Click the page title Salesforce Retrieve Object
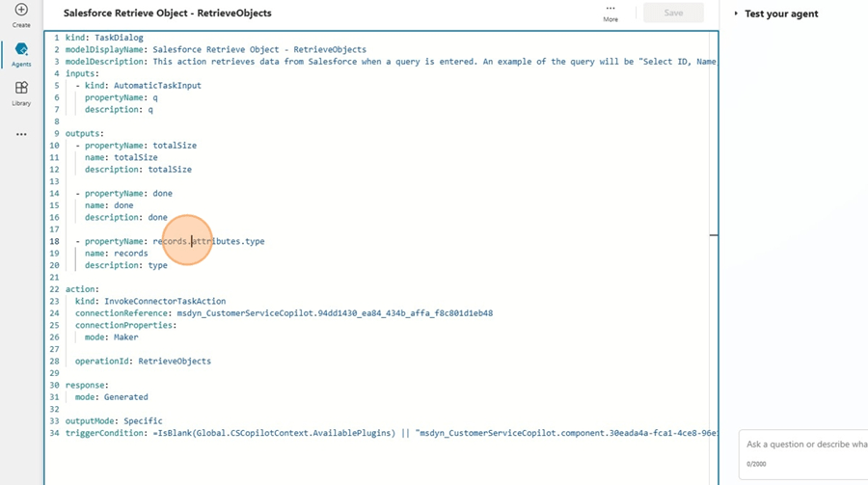The image size is (868, 485). pyautogui.click(x=167, y=13)
